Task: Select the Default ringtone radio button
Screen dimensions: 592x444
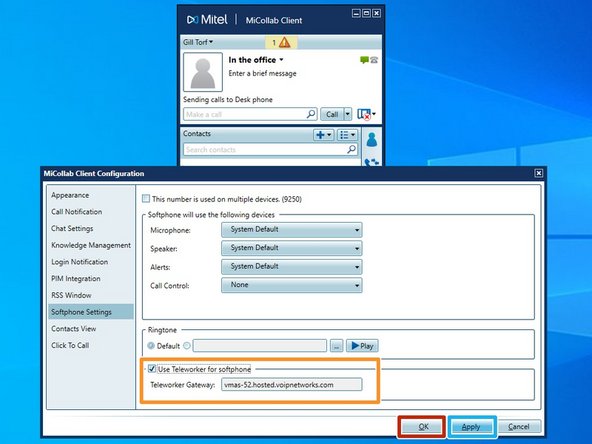Action: [x=151, y=345]
